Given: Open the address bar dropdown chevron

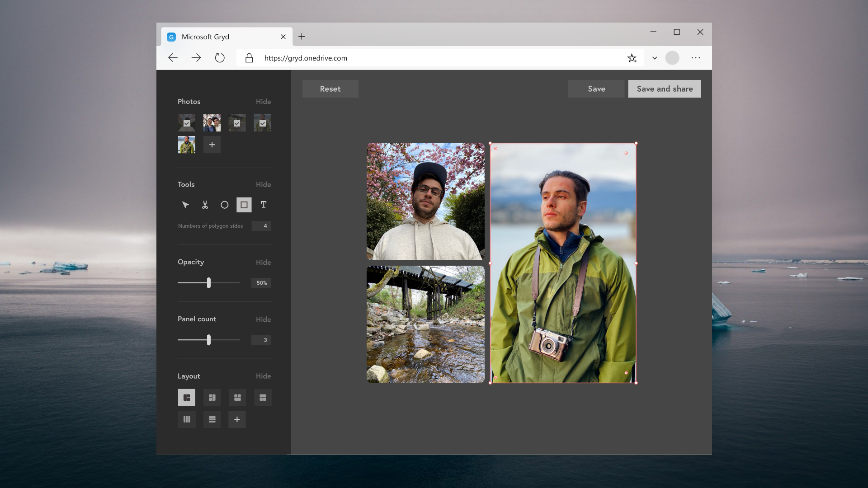Looking at the screenshot, I should pos(654,58).
